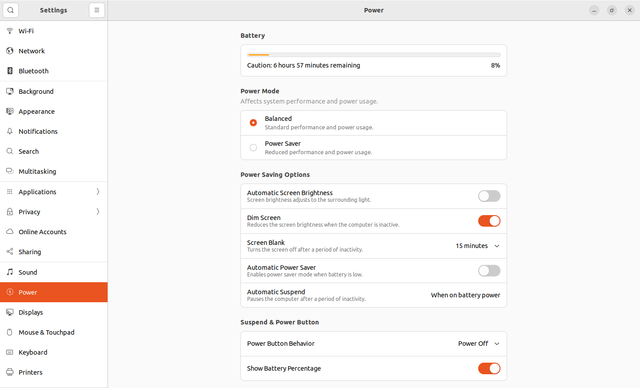Close the Settings window
640x388 pixels.
(x=630, y=10)
